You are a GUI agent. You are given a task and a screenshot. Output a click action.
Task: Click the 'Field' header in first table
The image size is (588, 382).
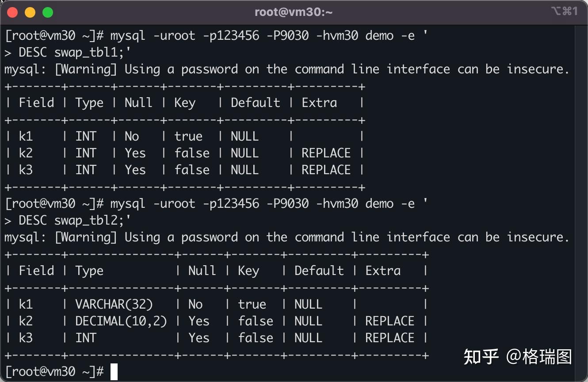[x=36, y=103]
